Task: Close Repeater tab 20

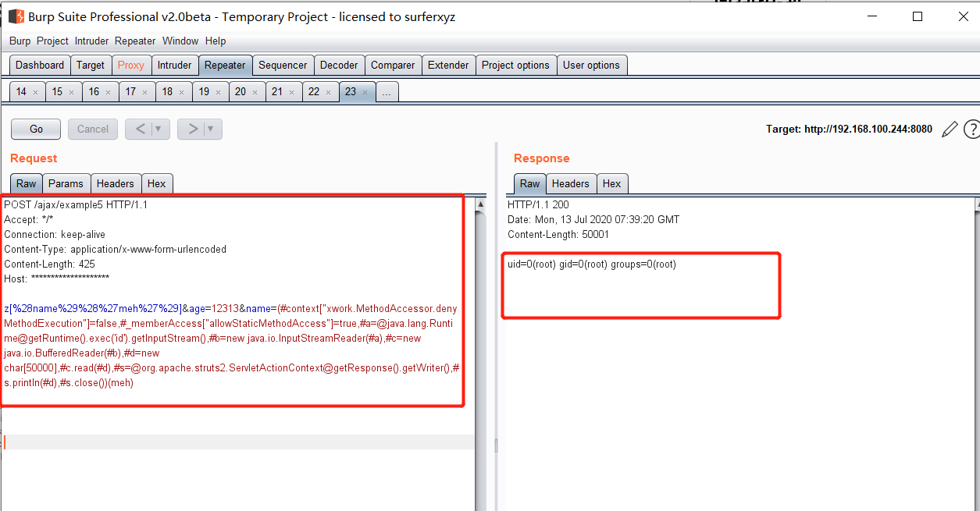Action: (255, 92)
